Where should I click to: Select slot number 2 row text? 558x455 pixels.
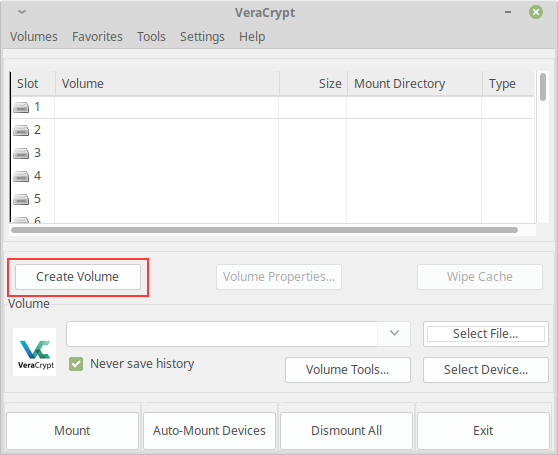coord(37,130)
